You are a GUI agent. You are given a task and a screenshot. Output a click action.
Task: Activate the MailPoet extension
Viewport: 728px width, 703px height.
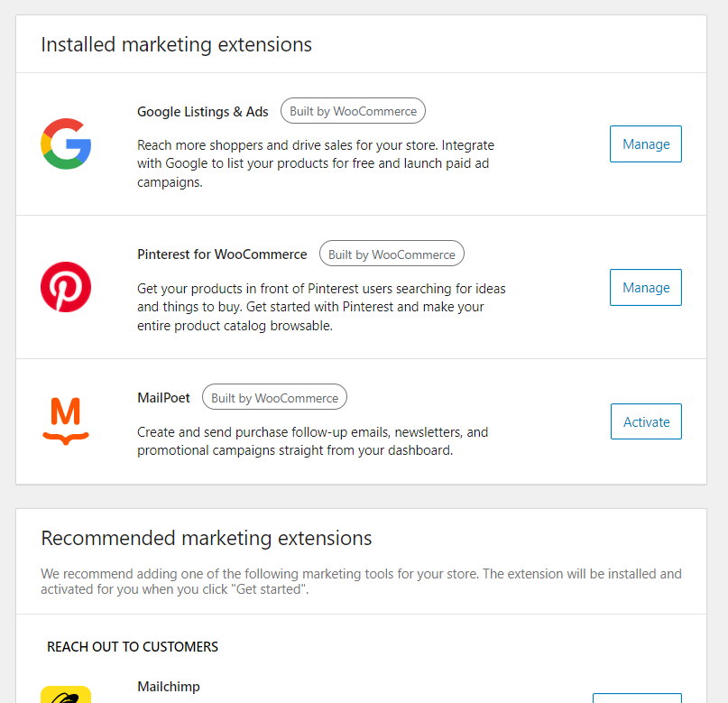tap(646, 421)
